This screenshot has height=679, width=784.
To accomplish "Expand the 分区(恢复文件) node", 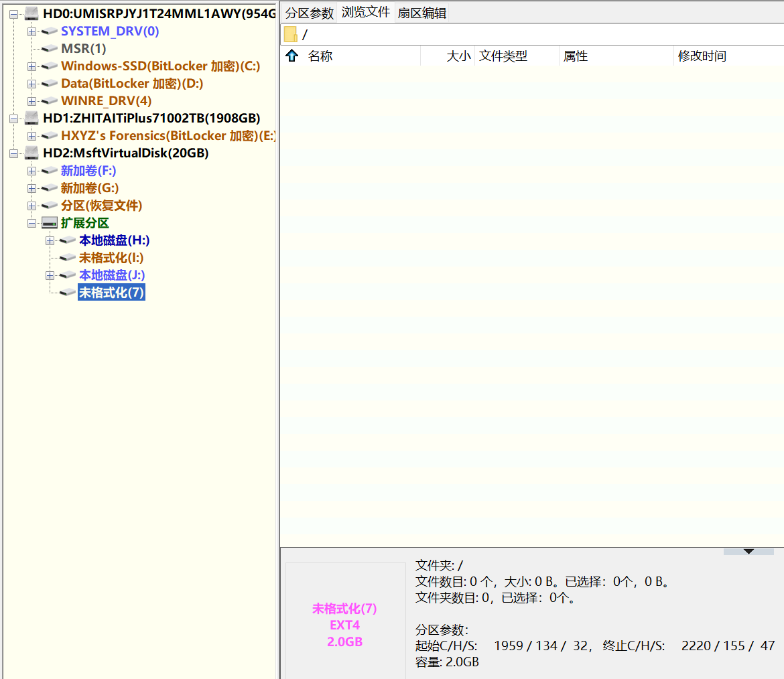I will [x=31, y=206].
